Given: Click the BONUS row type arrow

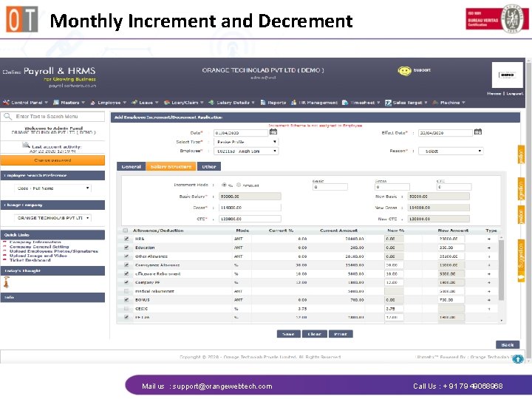Looking at the screenshot, I should (x=489, y=300).
